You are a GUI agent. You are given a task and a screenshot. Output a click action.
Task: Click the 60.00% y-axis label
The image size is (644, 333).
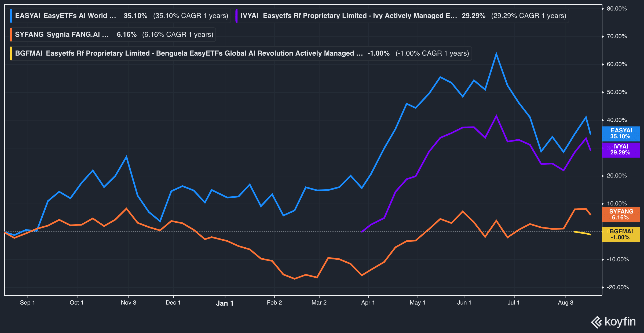click(x=617, y=64)
